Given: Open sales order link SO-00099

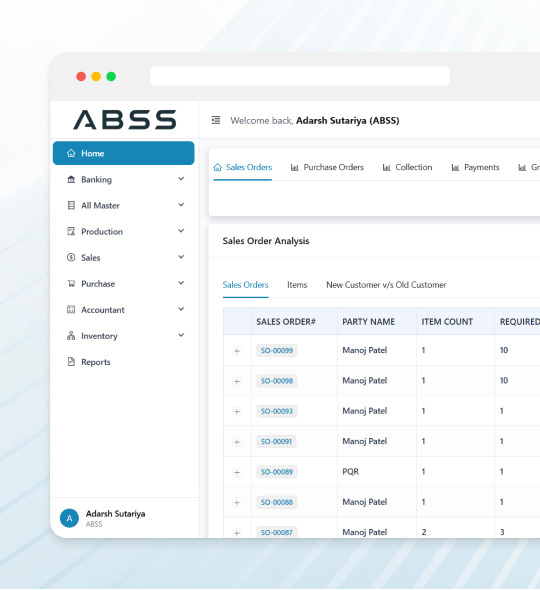Looking at the screenshot, I should click(x=277, y=350).
